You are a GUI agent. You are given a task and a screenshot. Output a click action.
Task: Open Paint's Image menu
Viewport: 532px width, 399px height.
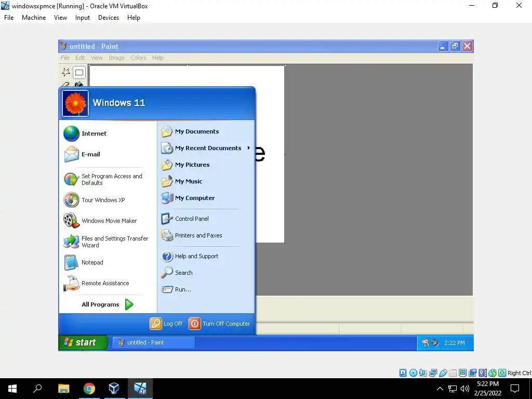116,58
